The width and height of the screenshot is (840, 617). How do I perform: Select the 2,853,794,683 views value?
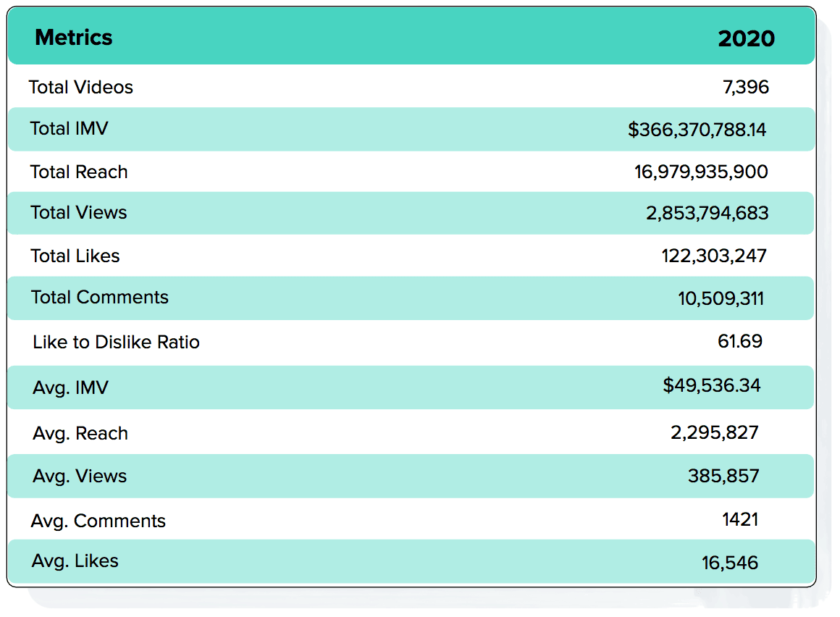click(707, 214)
